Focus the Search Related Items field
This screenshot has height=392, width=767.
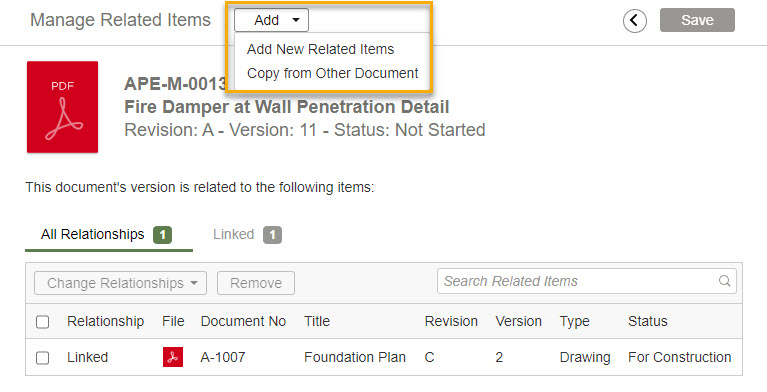click(x=587, y=281)
